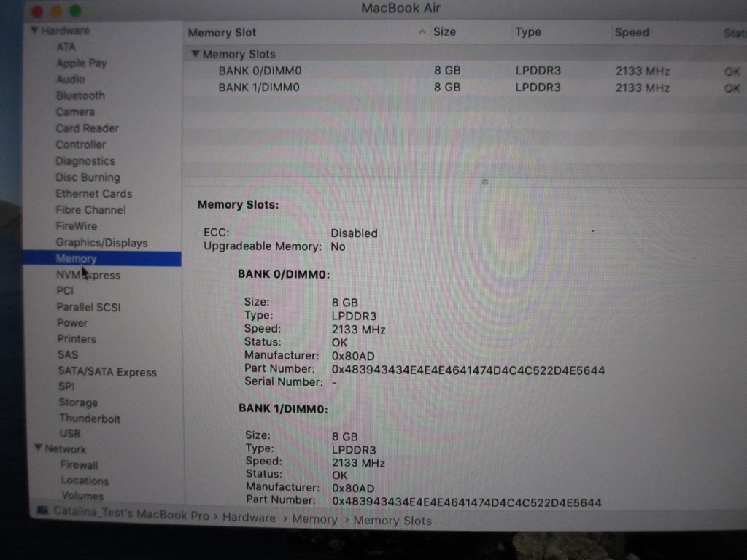The image size is (747, 560).
Task: Select Firewall under Network
Action: (79, 464)
